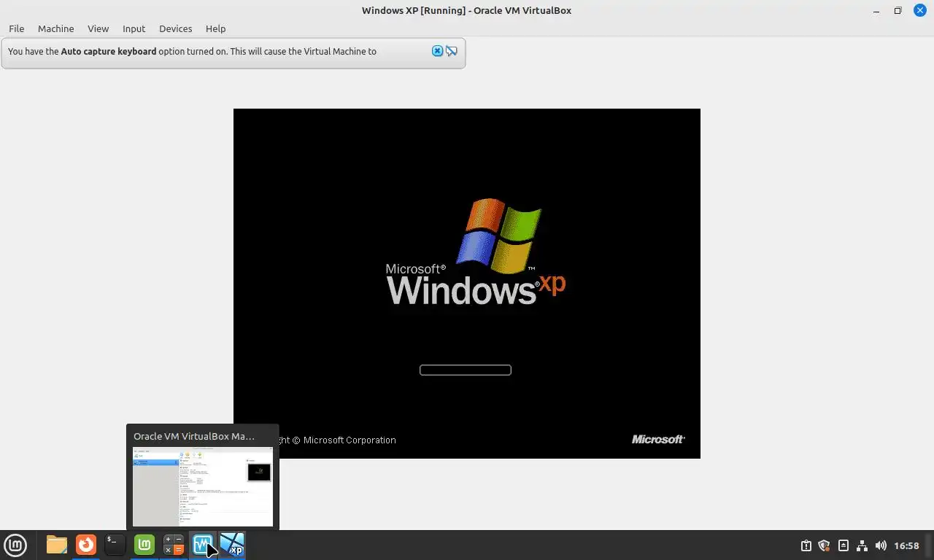Image resolution: width=934 pixels, height=560 pixels.
Task: Open the calendar from the 16:58 clock
Action: tap(906, 545)
